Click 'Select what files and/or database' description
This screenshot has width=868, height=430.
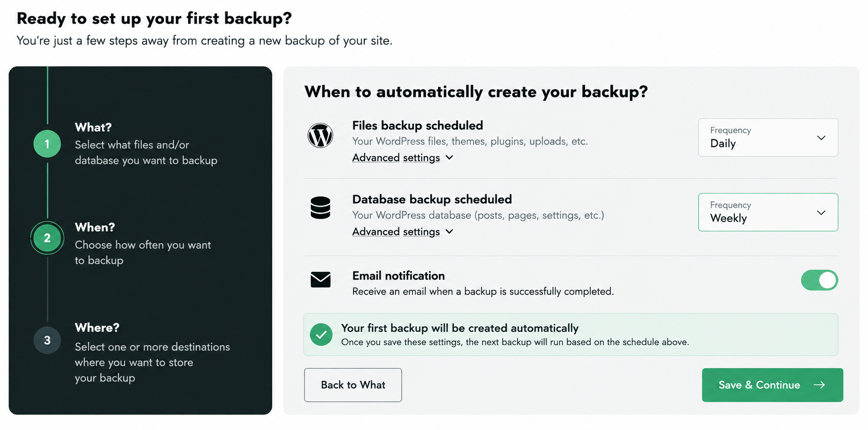pyautogui.click(x=146, y=152)
